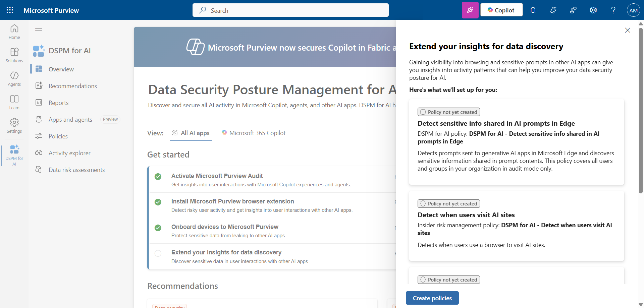
Task: Click the notifications bell icon
Action: [533, 10]
